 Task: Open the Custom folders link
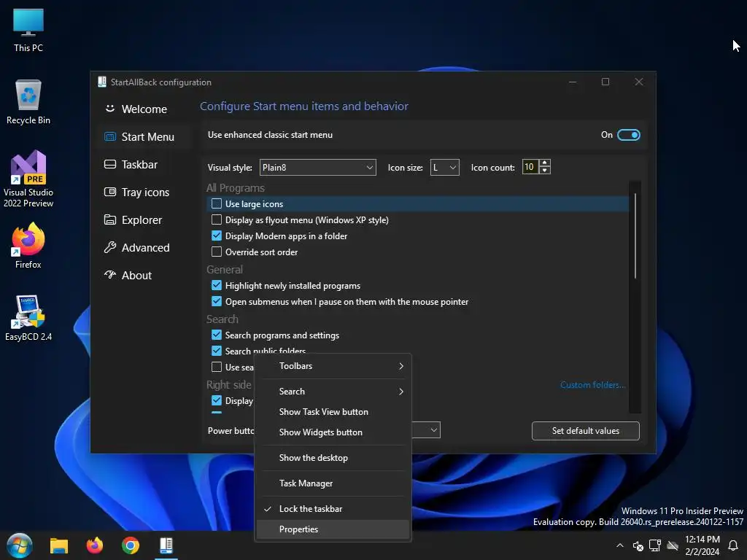[592, 385]
